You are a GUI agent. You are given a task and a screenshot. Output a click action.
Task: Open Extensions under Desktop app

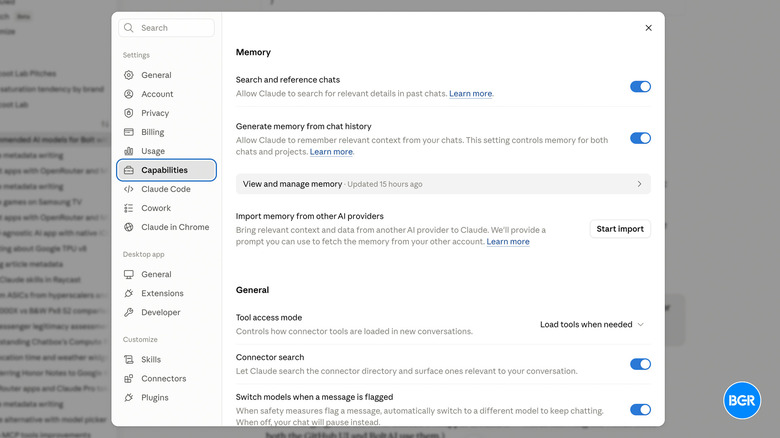pos(166,293)
